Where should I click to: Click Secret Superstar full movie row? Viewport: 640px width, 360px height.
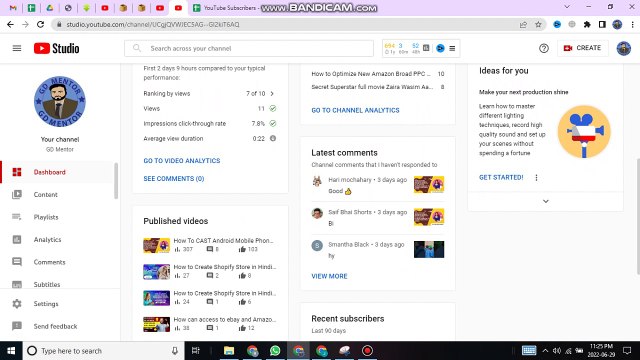(378, 87)
